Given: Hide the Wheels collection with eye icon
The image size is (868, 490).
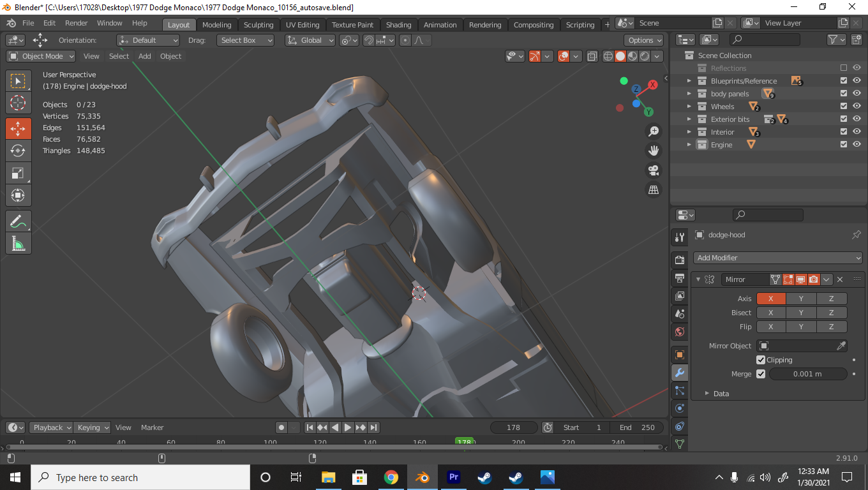Looking at the screenshot, I should tap(857, 107).
